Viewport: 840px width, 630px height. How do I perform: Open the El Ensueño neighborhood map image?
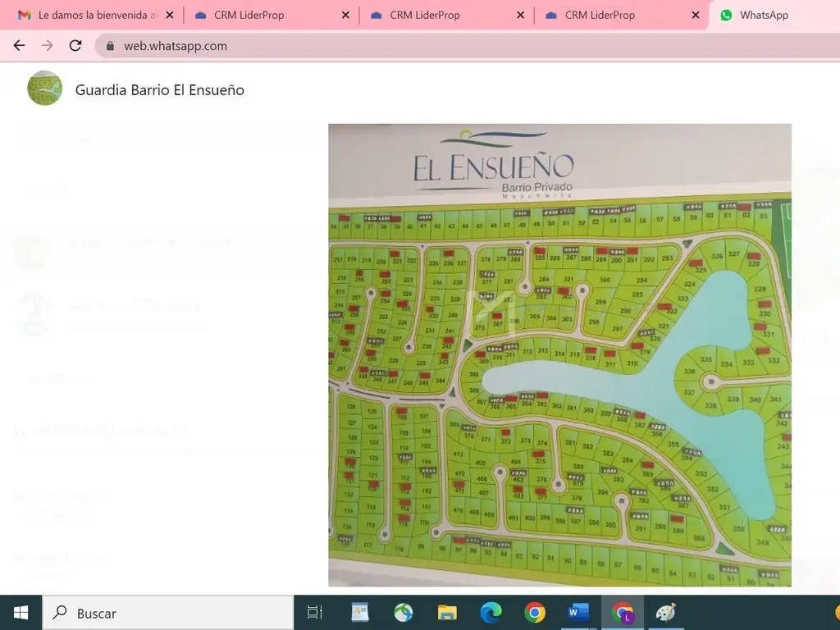coord(559,354)
